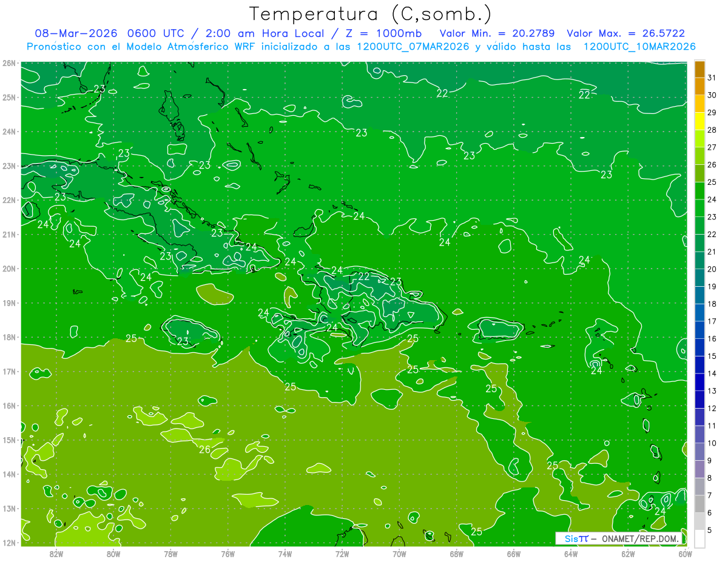Click the "14N" latitude axis label
Screen dimensions: 728x562
[x=9, y=474]
